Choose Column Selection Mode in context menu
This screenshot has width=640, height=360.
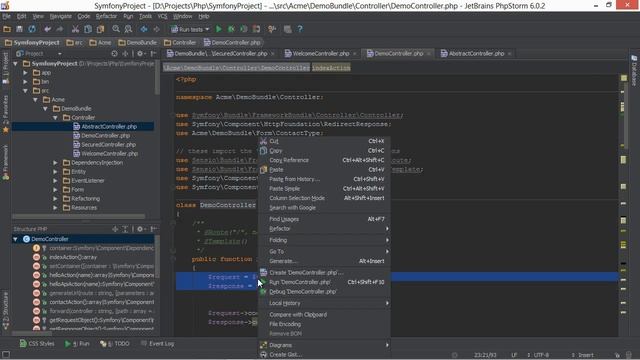click(324, 198)
